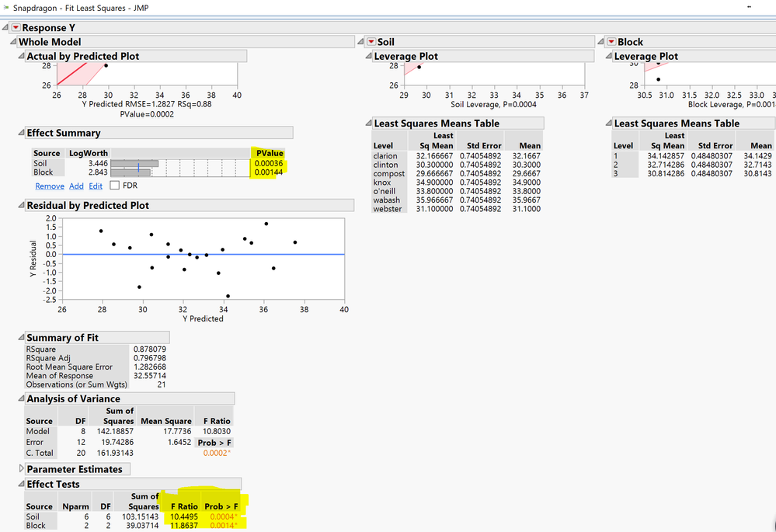Click the JMP app icon in title bar
Screen dimensions: 776x532
point(6,8)
